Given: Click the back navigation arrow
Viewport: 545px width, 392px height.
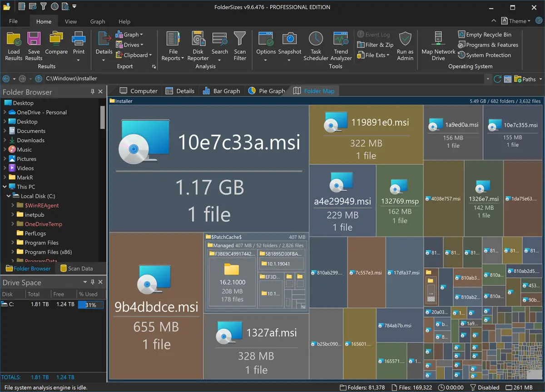Looking at the screenshot, I should click(6, 79).
